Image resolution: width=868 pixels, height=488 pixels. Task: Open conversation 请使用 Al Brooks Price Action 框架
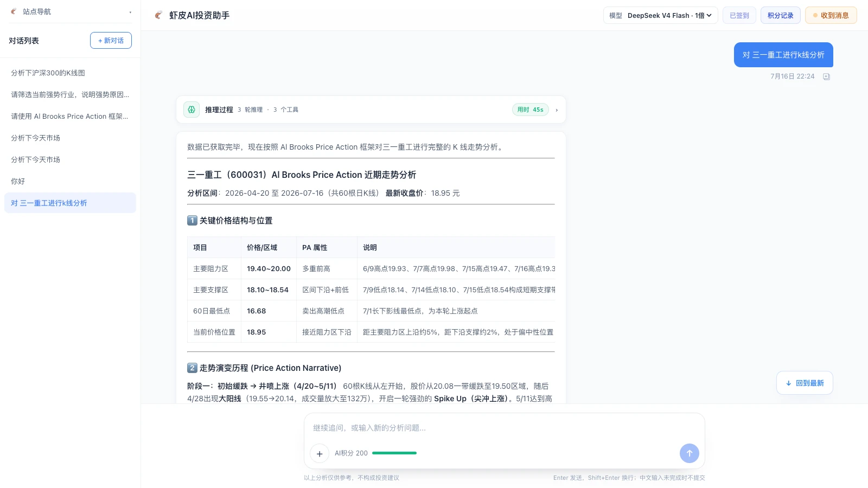[70, 116]
